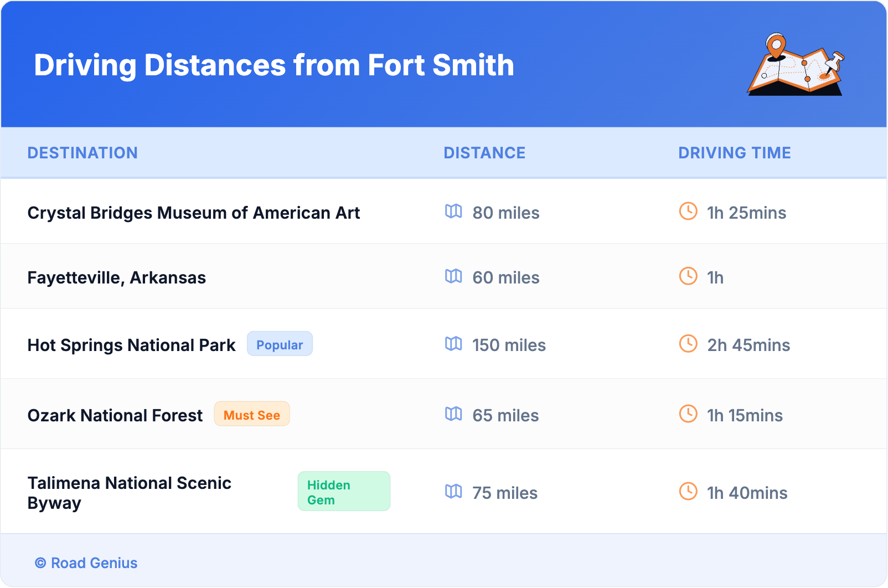This screenshot has height=588, width=888.
Task: Click the clock icon beside 2h 45mins
Action: [x=688, y=344]
